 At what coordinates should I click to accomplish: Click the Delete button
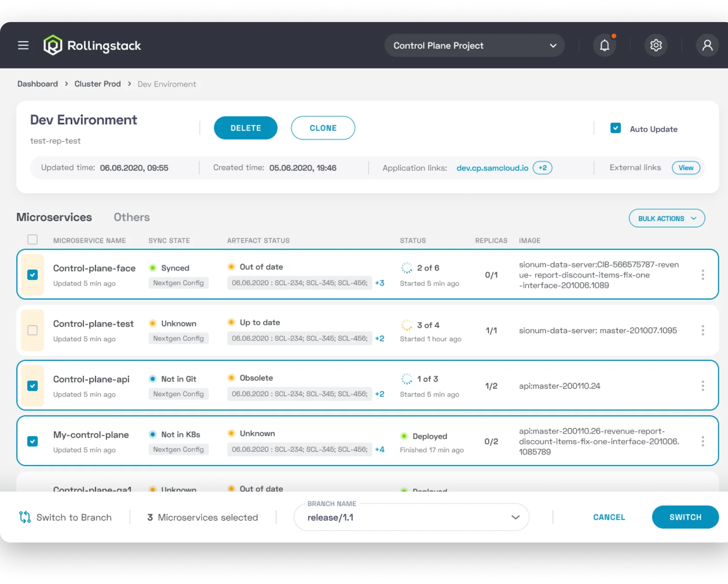tap(246, 128)
